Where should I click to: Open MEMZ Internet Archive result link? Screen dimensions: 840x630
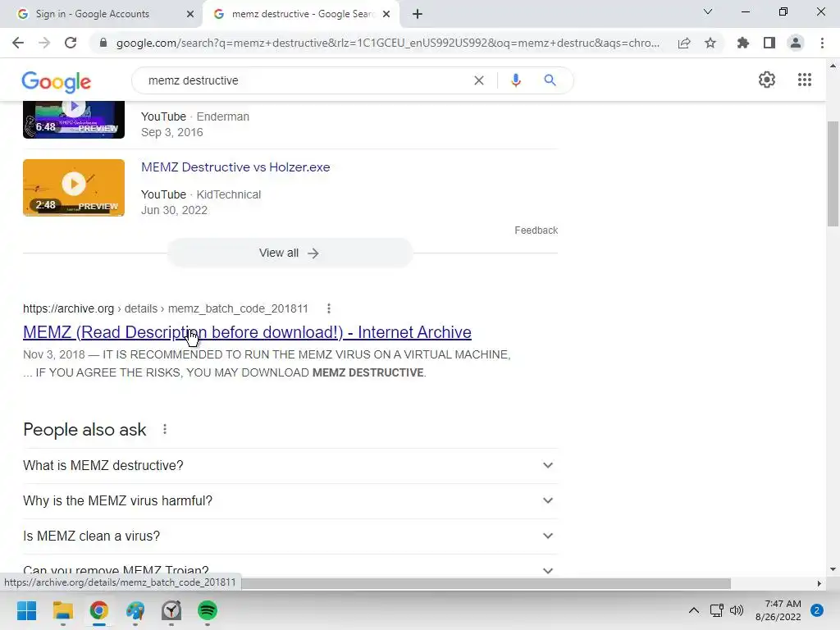pyautogui.click(x=247, y=332)
